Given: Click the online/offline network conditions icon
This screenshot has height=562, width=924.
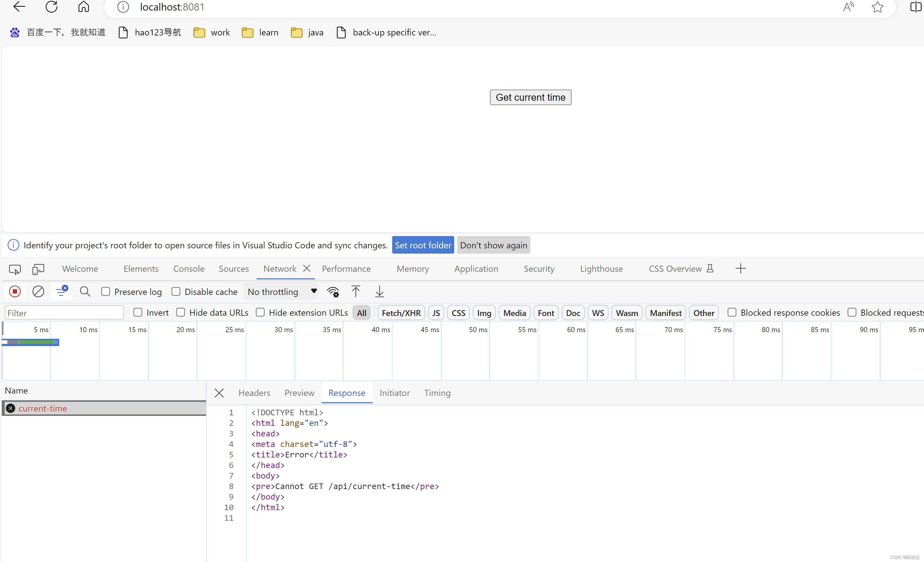Looking at the screenshot, I should click(333, 291).
